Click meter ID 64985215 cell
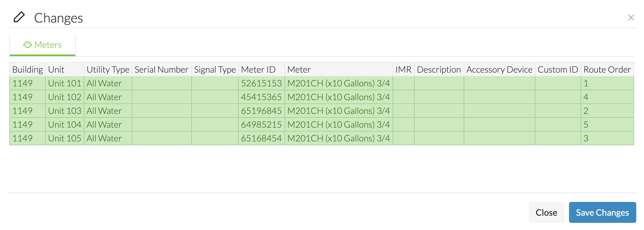The width and height of the screenshot is (644, 230). click(x=261, y=124)
